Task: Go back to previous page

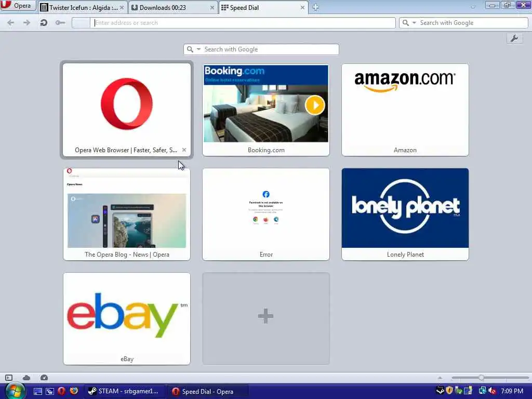Action: pos(11,23)
